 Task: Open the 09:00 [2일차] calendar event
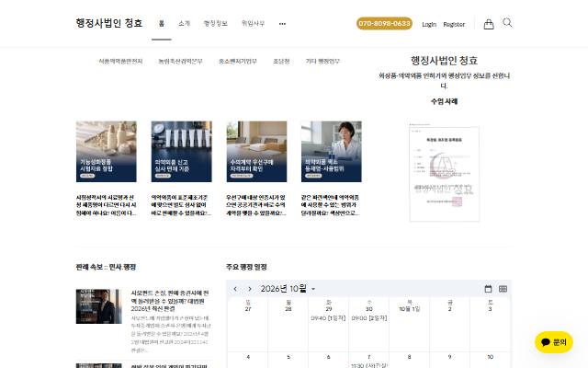pos(369,318)
